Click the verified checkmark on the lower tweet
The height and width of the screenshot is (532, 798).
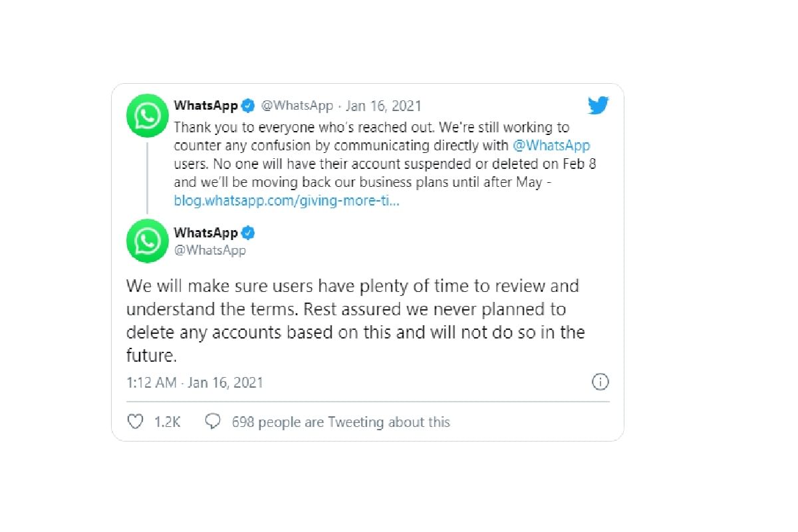(x=249, y=232)
